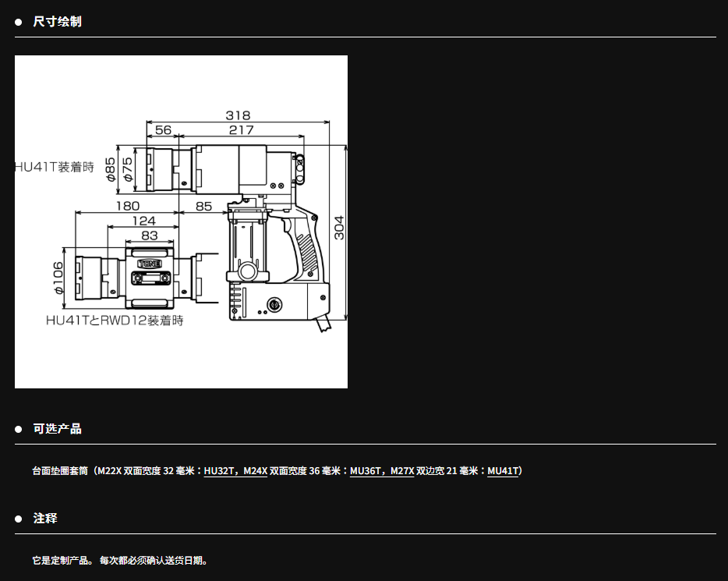The width and height of the screenshot is (728, 581).
Task: Click the 304 height dimension label
Action: [339, 228]
